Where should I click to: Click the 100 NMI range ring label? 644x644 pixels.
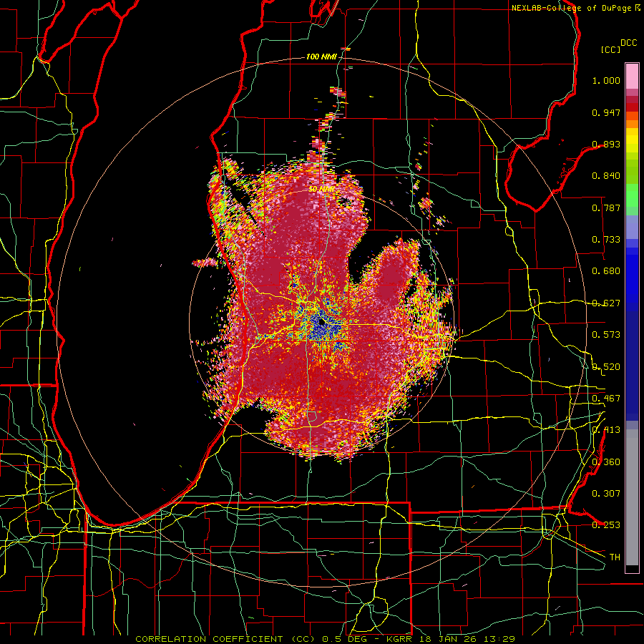pos(321,57)
